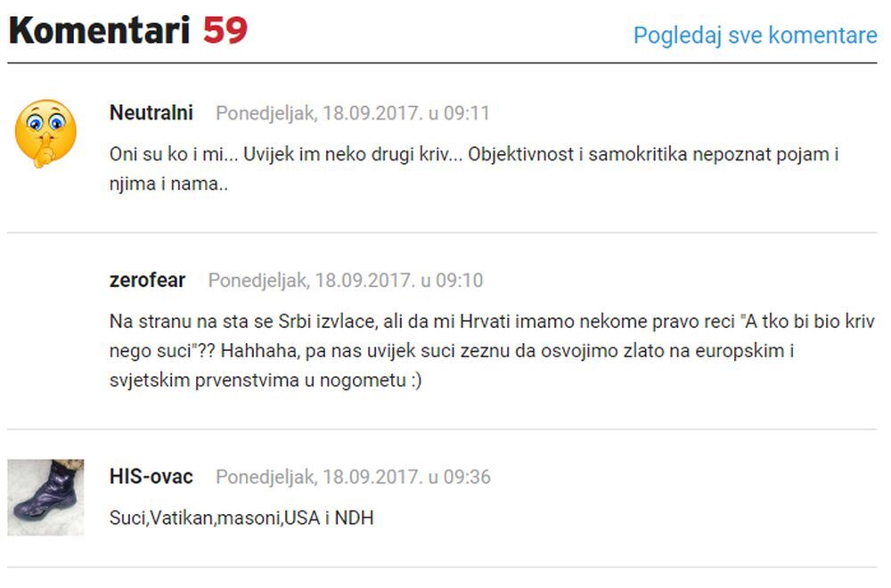
Task: Click the Komentari heading
Action: [x=99, y=30]
